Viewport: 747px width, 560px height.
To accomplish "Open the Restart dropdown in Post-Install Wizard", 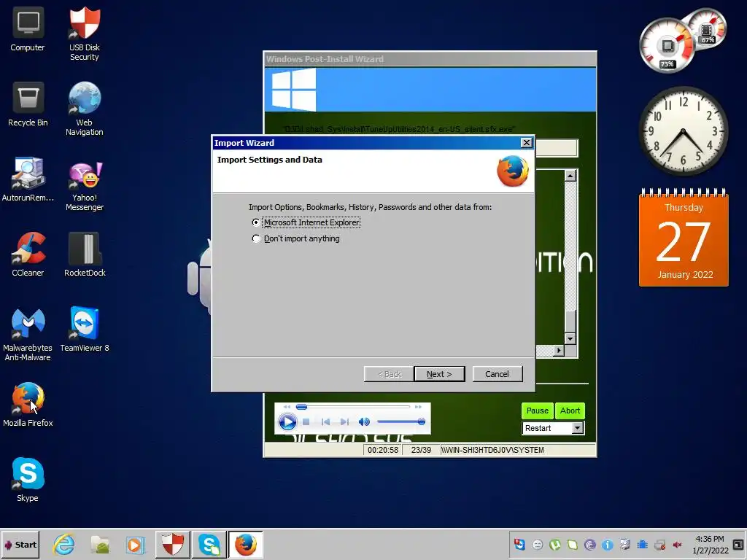I will coord(578,428).
